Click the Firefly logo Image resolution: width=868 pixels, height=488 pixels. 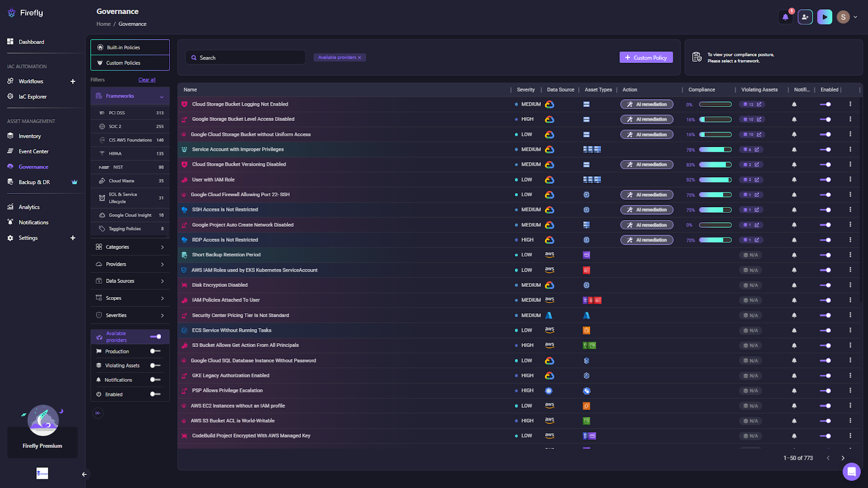[x=25, y=13]
